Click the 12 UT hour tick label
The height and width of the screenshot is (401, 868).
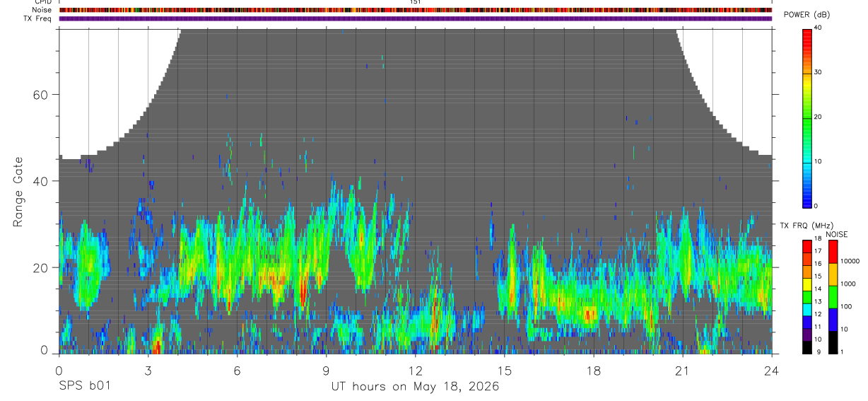point(415,371)
